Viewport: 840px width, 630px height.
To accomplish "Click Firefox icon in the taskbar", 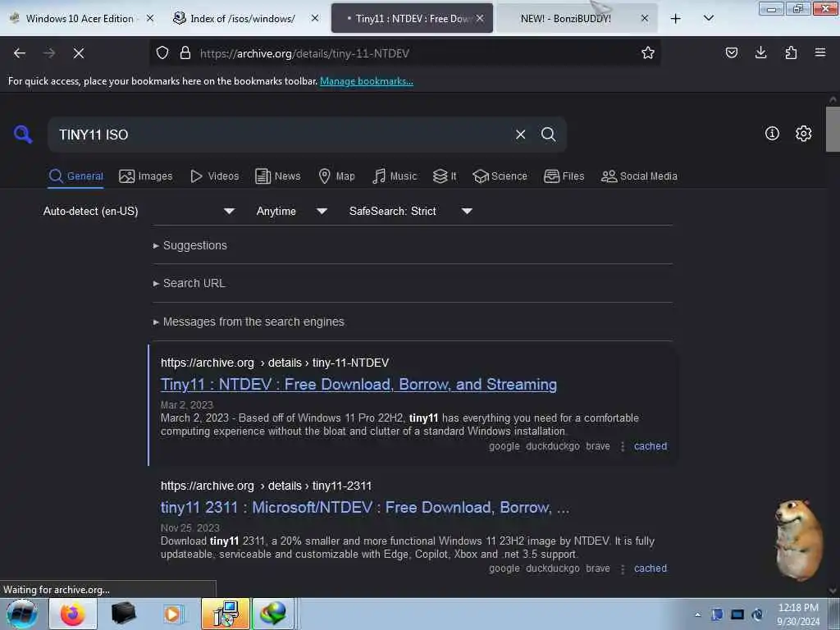I will (73, 614).
